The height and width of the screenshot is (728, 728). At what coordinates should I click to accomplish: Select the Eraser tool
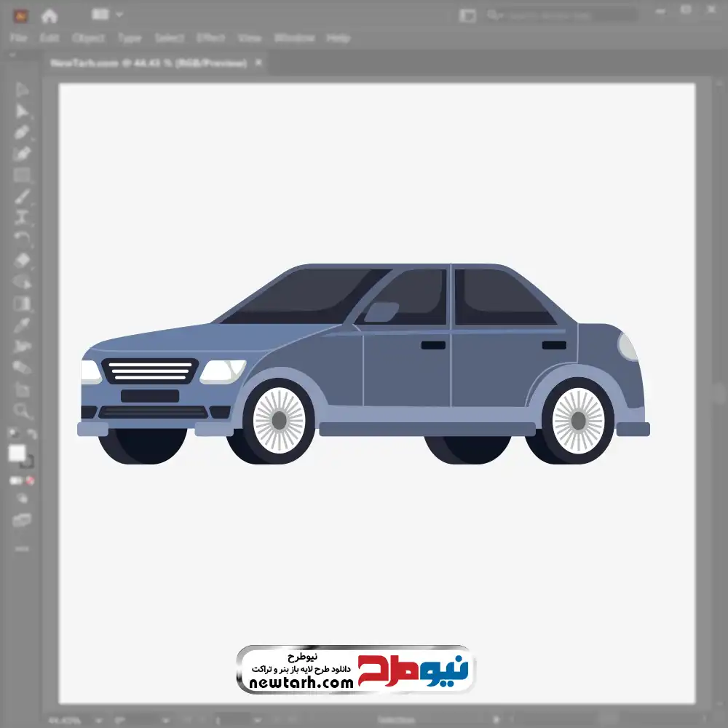pyautogui.click(x=22, y=260)
